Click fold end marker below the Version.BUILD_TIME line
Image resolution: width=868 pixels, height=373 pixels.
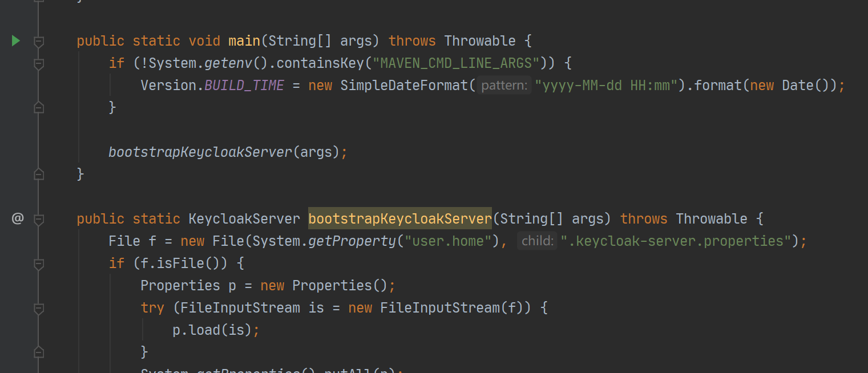pyautogui.click(x=39, y=107)
